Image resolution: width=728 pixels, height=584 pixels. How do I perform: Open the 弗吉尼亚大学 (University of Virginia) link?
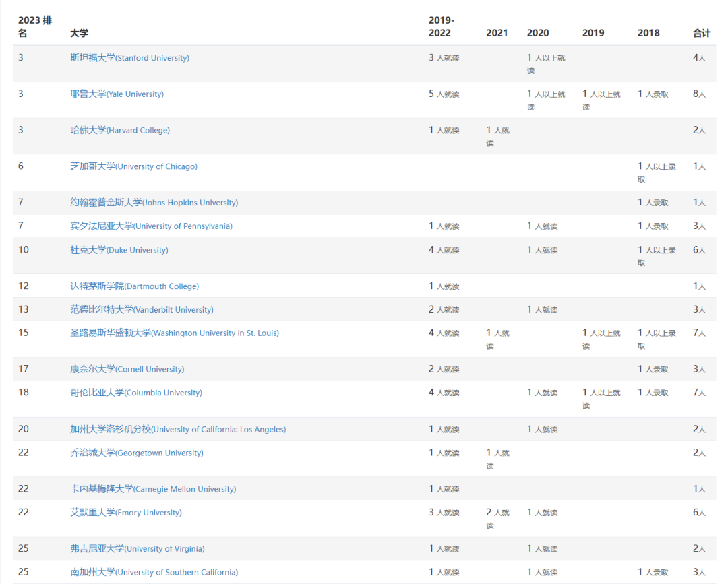click(138, 549)
